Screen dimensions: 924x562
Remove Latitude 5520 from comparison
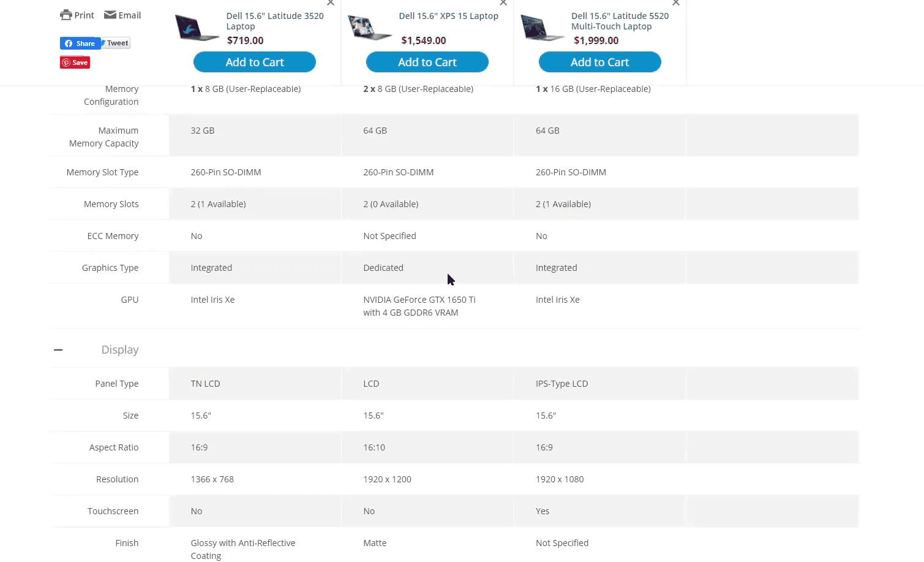(x=676, y=3)
